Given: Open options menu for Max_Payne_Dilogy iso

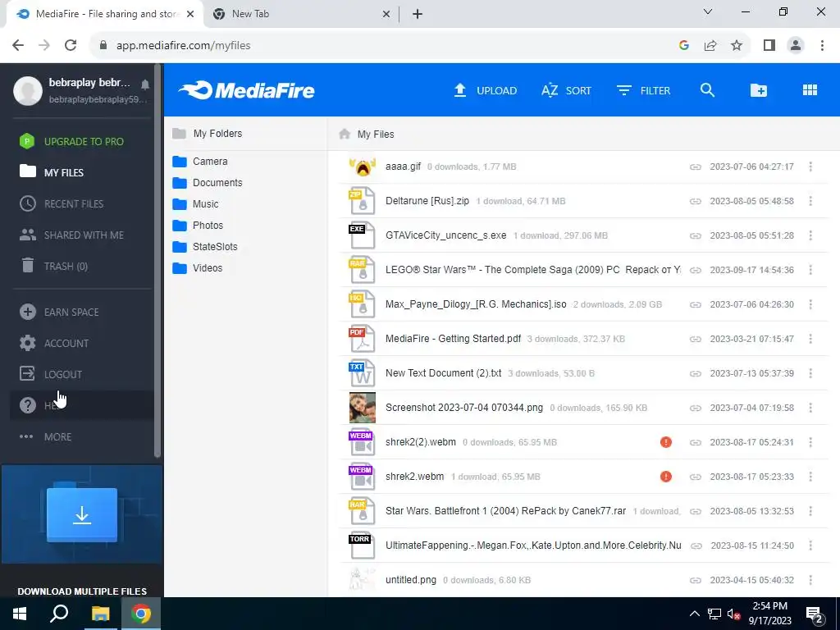Looking at the screenshot, I should coord(810,304).
